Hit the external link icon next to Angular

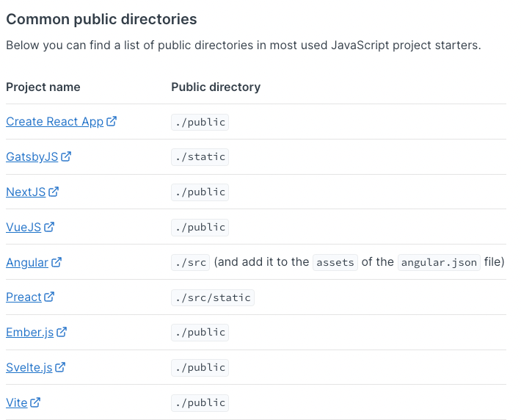(57, 262)
